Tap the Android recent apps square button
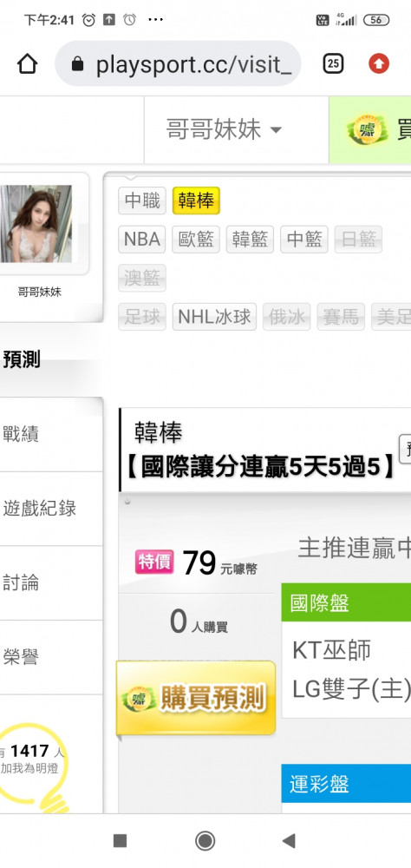Image resolution: width=411 pixels, height=868 pixels. point(120,840)
